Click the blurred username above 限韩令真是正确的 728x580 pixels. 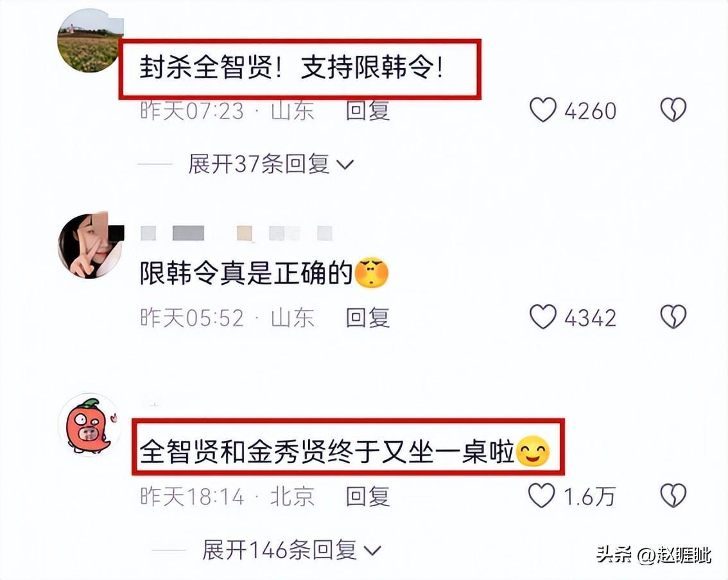236,233
